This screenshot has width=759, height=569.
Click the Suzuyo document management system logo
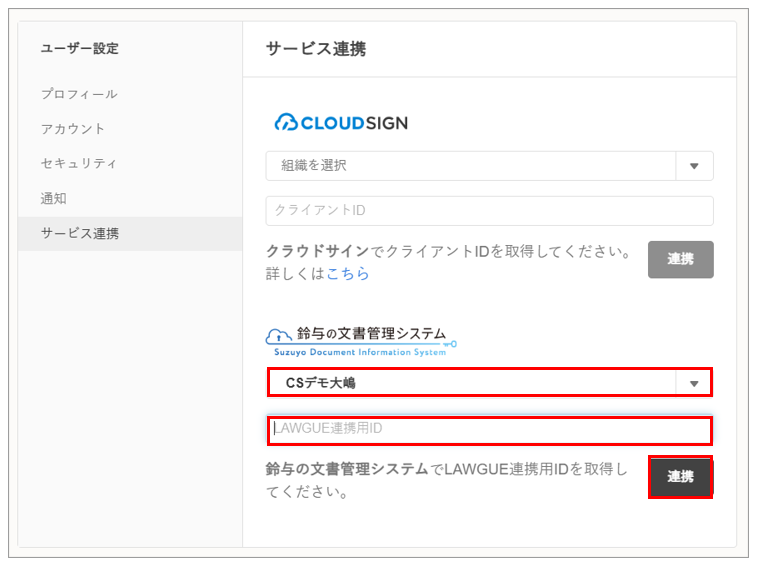360,340
